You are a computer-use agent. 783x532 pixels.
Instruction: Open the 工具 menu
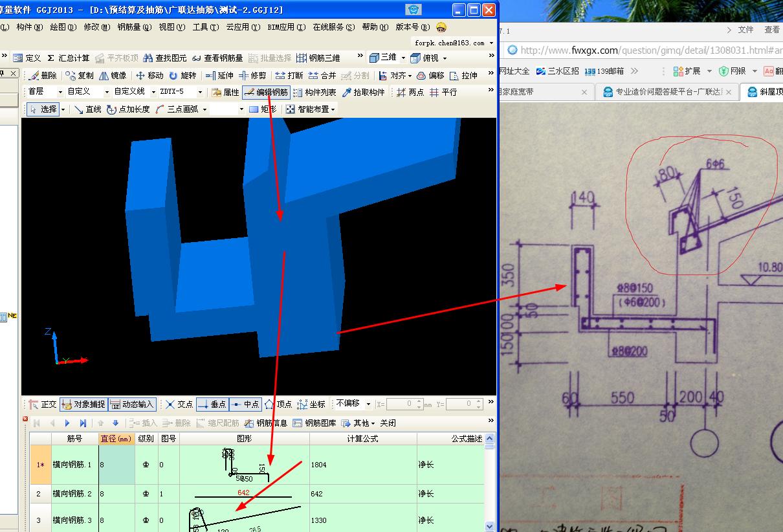pos(206,27)
